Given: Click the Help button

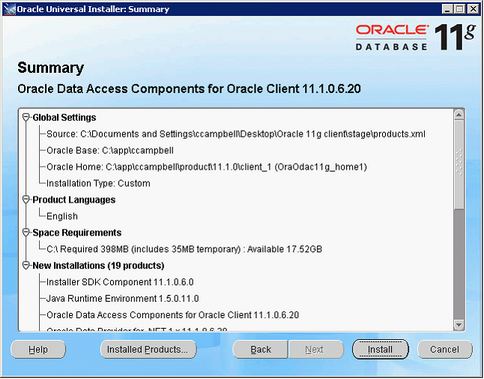Looking at the screenshot, I should (x=38, y=349).
